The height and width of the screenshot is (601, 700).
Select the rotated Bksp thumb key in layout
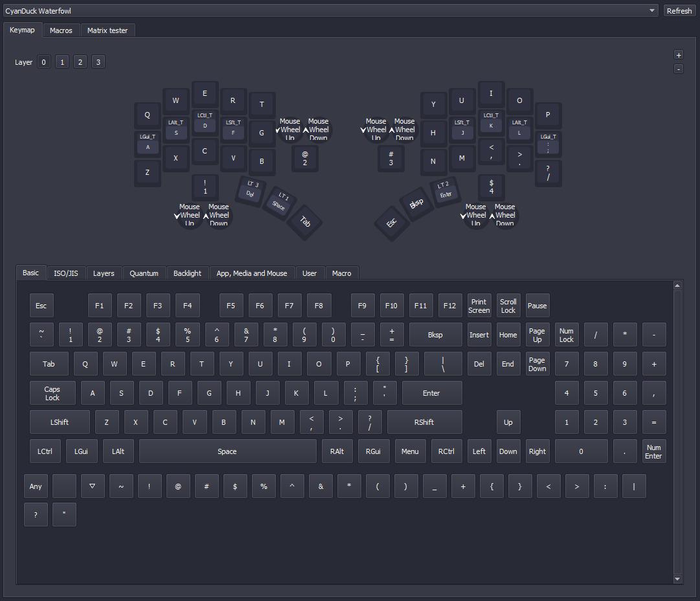tap(416, 203)
